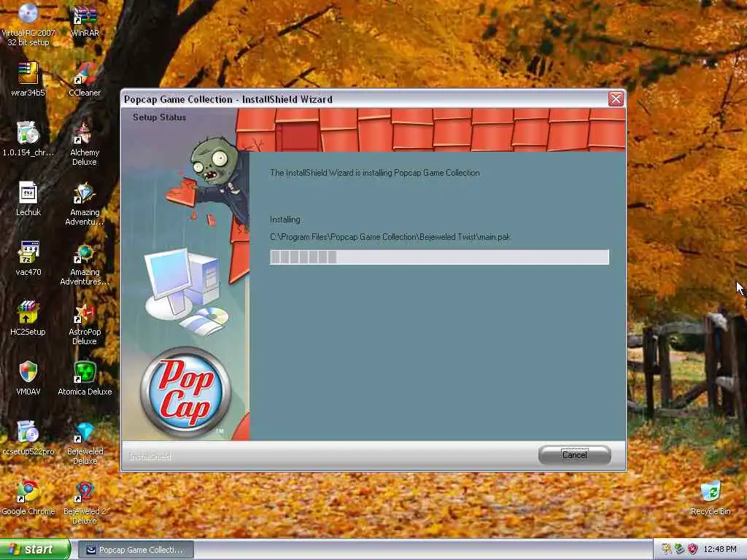Select the AstroPop Deluxe shortcut
Screen dimensions: 747x560
pos(85,324)
